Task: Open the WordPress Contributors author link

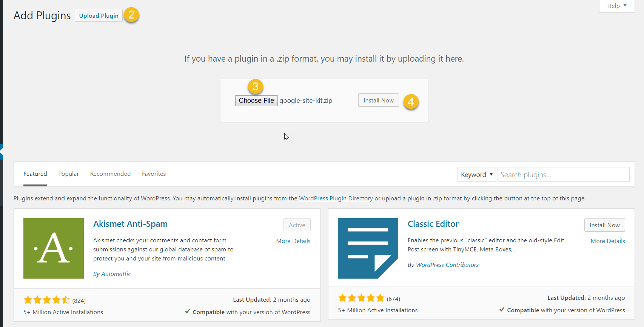Action: (x=447, y=265)
